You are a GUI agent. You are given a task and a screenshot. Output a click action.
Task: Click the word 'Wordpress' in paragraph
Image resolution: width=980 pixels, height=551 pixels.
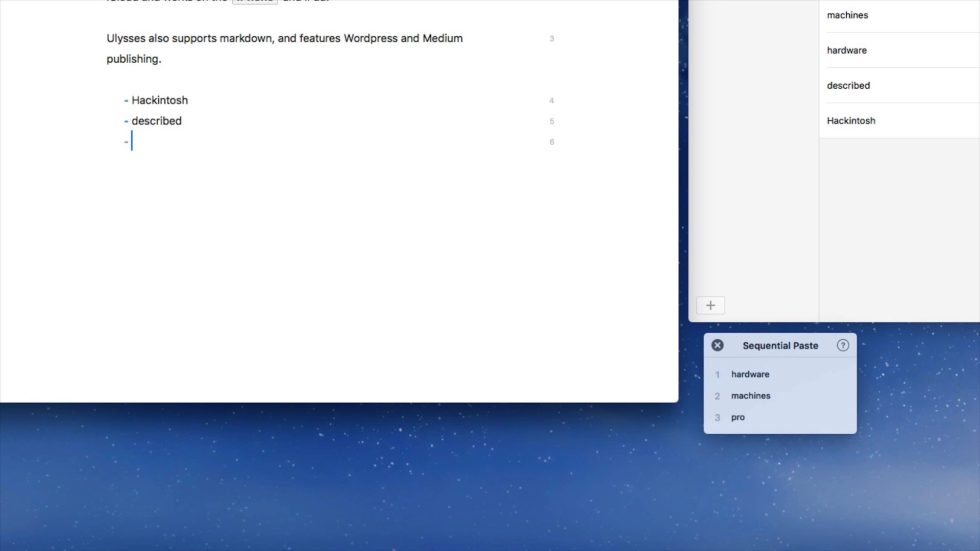371,39
